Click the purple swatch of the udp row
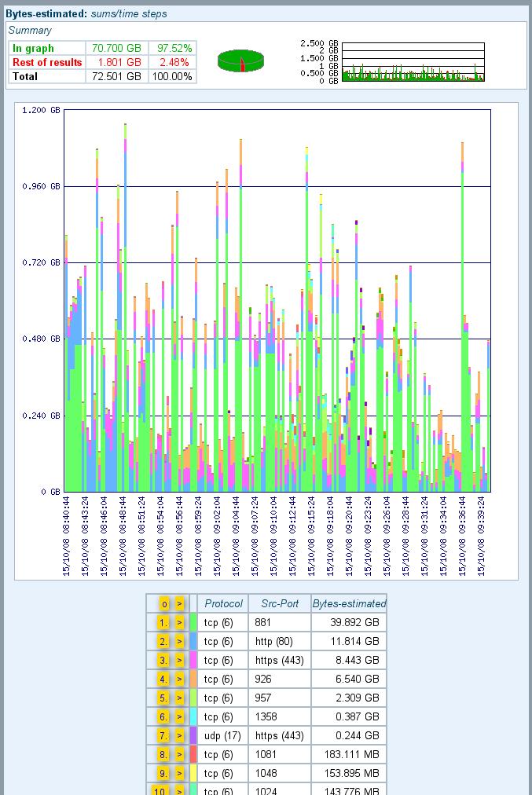Image resolution: width=532 pixels, height=795 pixels. coord(193,735)
